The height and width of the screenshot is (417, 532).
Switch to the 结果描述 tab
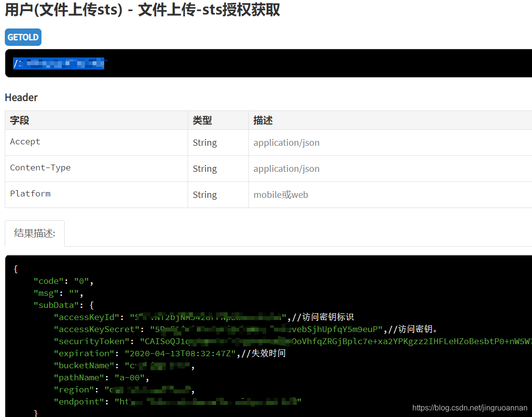tap(34, 233)
